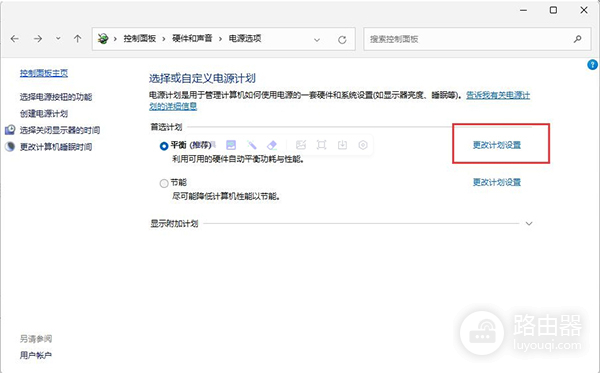Click 电源选项 in the breadcrumb path
The width and height of the screenshot is (600, 373).
[x=245, y=38]
